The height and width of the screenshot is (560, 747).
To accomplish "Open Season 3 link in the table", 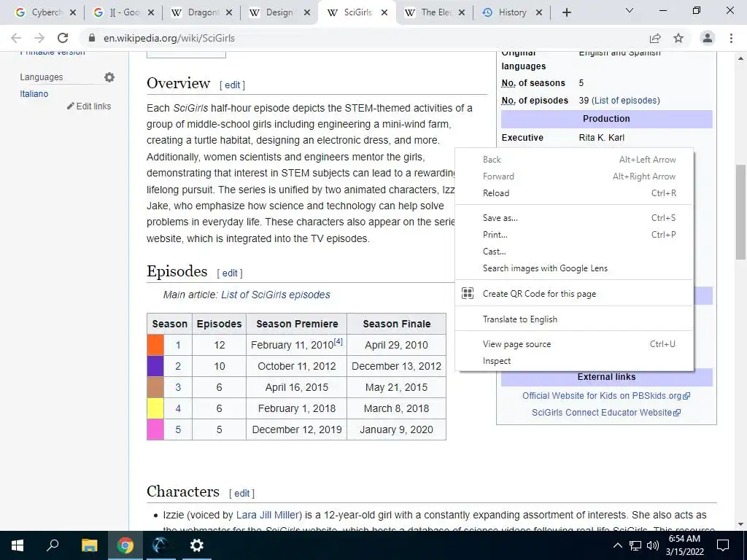I will [178, 387].
